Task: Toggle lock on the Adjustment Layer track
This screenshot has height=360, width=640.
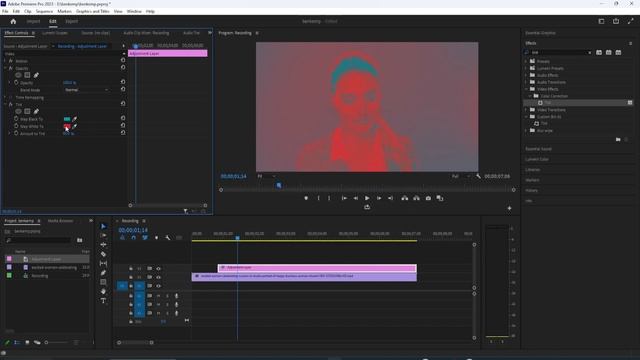Action: [x=131, y=269]
